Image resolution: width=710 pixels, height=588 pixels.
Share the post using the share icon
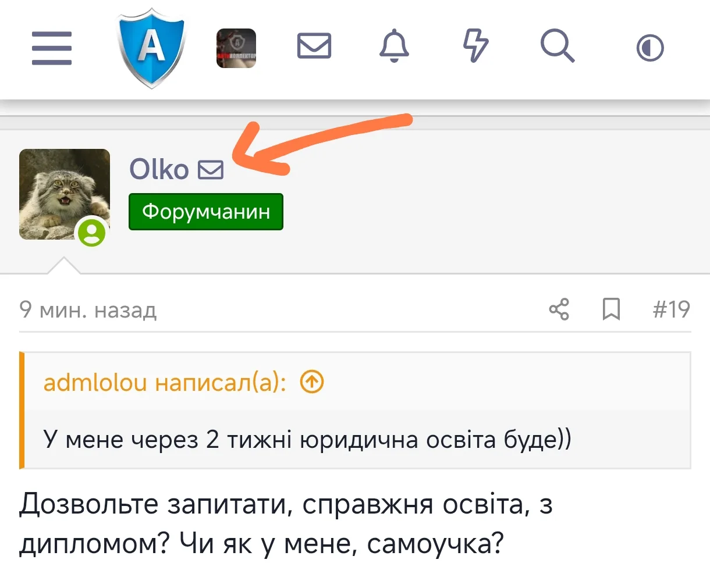coord(559,310)
